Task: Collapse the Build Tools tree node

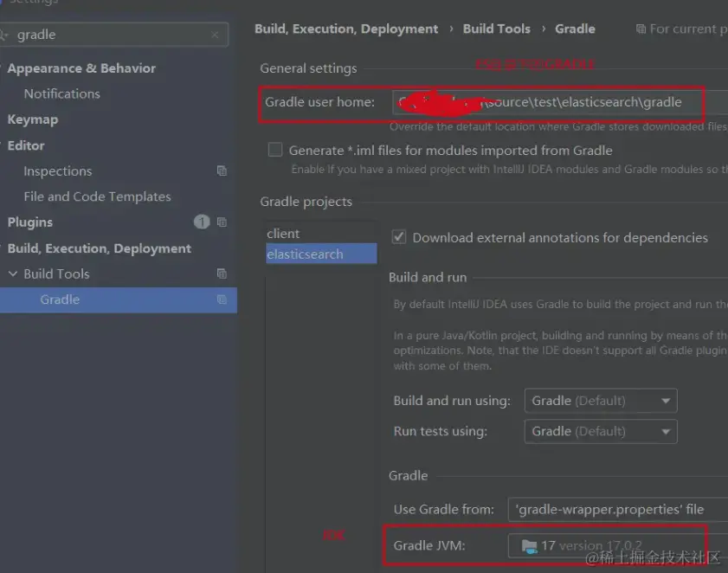Action: coord(13,274)
